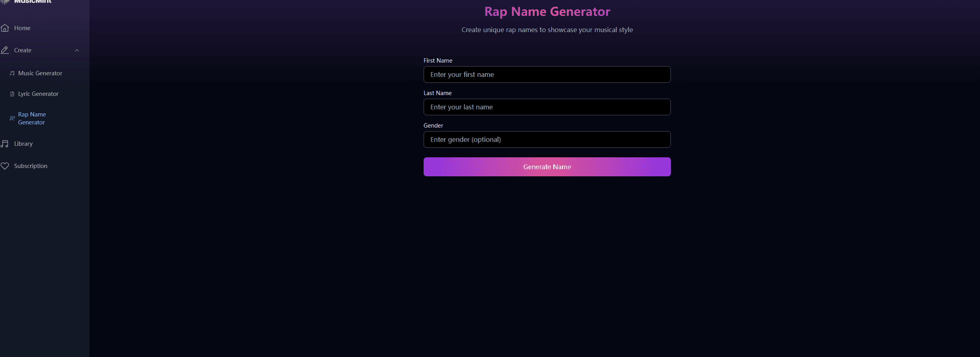Select the Rap Name Generator sidebar text
Viewport: 980px width, 357px height.
[32, 118]
